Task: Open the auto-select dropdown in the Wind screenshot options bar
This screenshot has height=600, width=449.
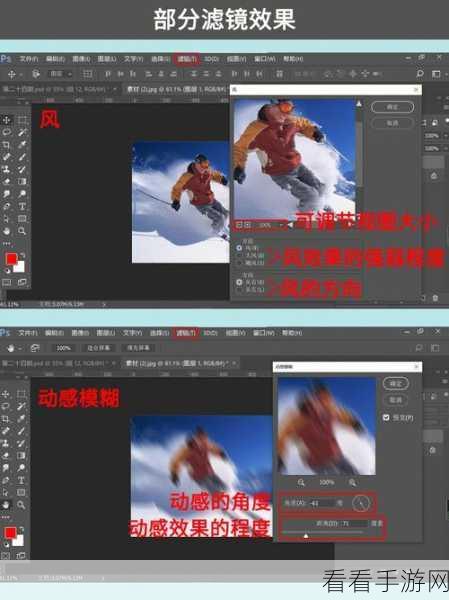Action: (x=61, y=73)
